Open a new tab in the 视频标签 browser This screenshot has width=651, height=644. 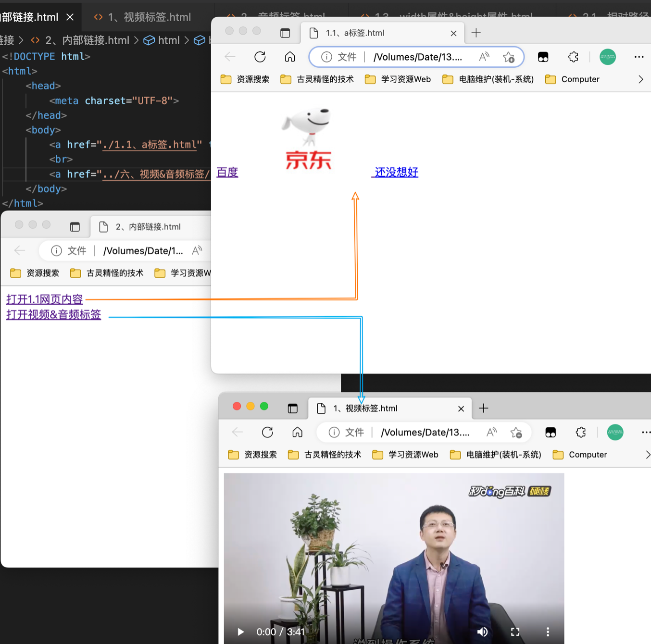point(484,409)
